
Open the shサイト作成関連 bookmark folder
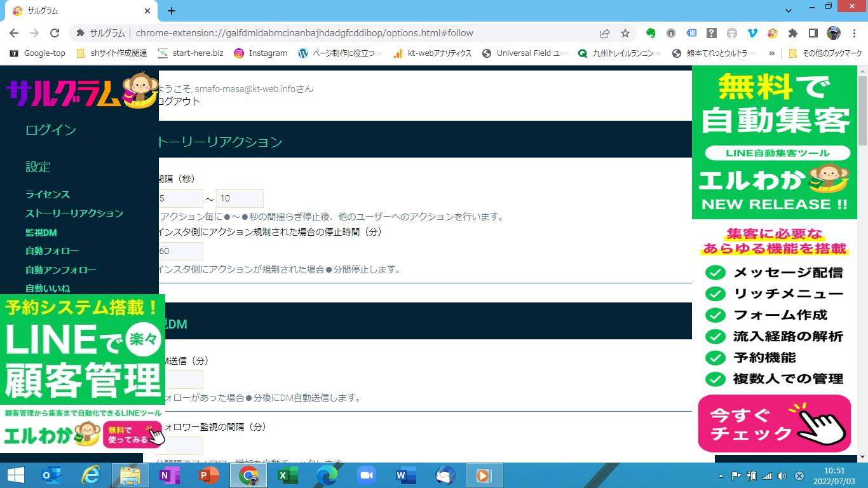112,53
